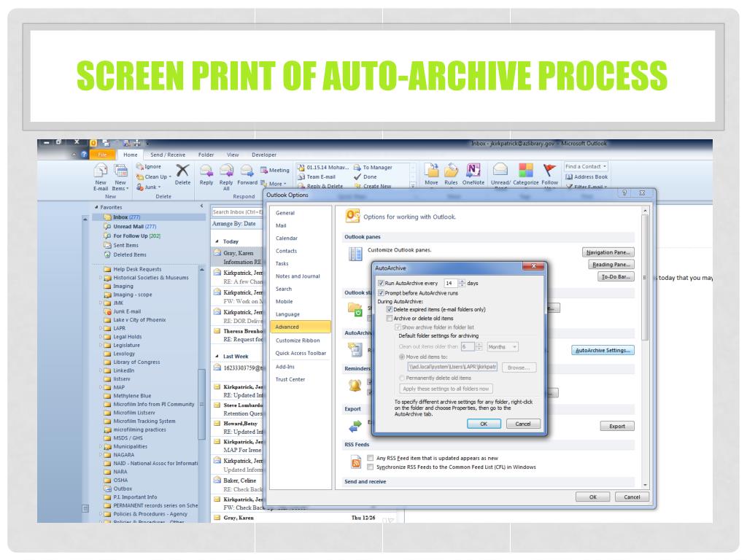The image size is (747, 560).
Task: Switch to the Send / Receive tab
Action: pos(168,155)
